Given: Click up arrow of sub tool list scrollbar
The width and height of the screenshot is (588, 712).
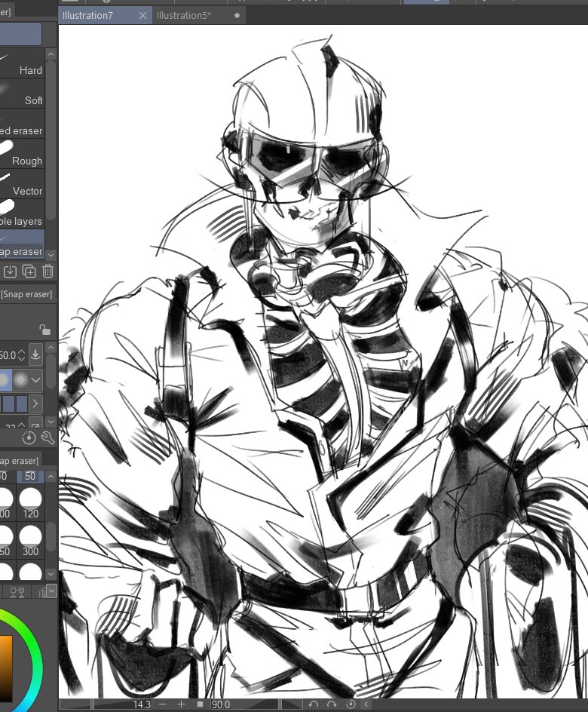Looking at the screenshot, I should click(x=51, y=54).
